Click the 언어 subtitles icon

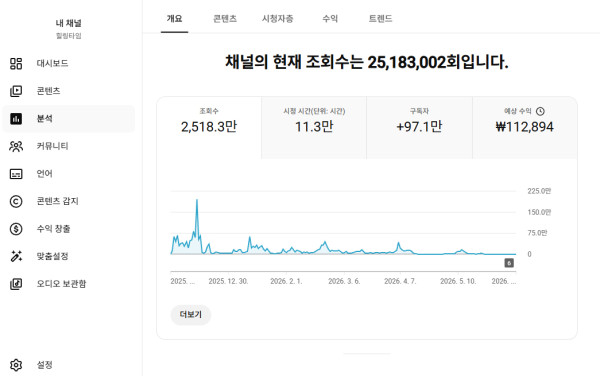16,174
